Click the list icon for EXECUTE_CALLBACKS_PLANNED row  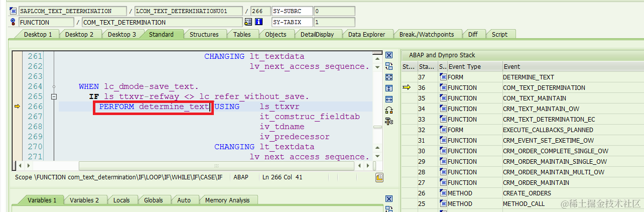443,130
